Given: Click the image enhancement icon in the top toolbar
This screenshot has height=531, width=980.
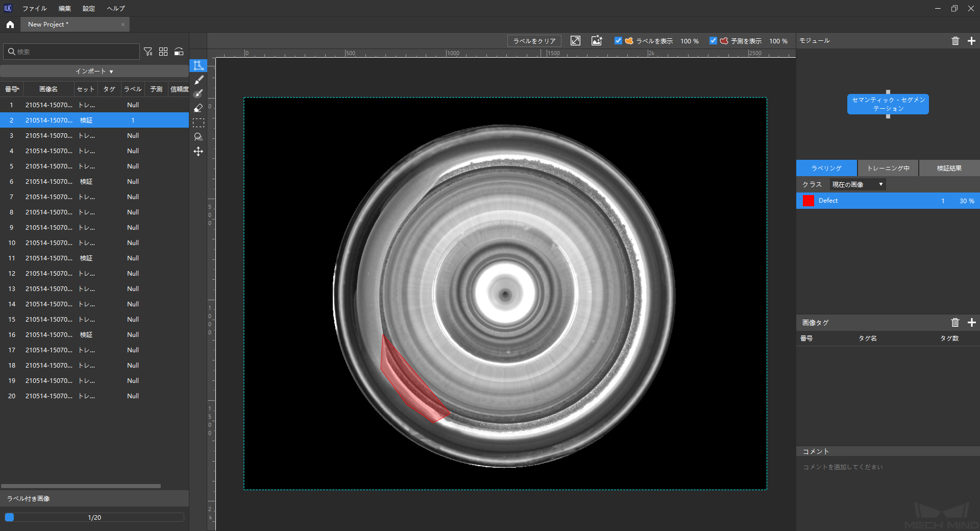Looking at the screenshot, I should pos(597,41).
